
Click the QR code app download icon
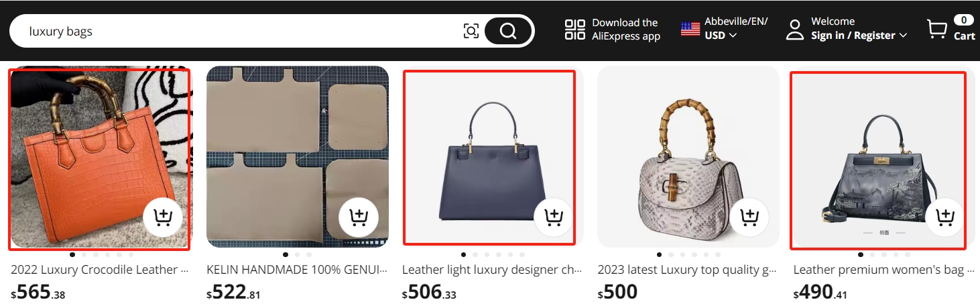coord(575,30)
